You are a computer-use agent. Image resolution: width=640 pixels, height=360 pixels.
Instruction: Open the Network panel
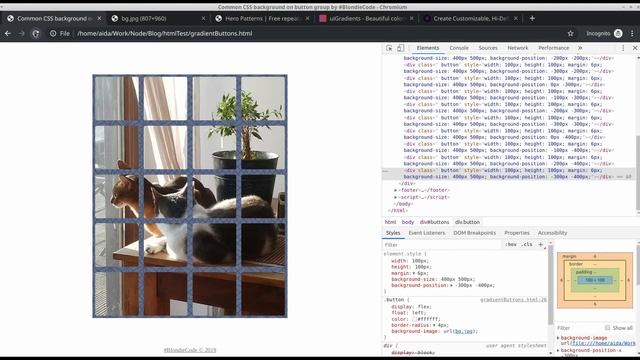(x=518, y=48)
